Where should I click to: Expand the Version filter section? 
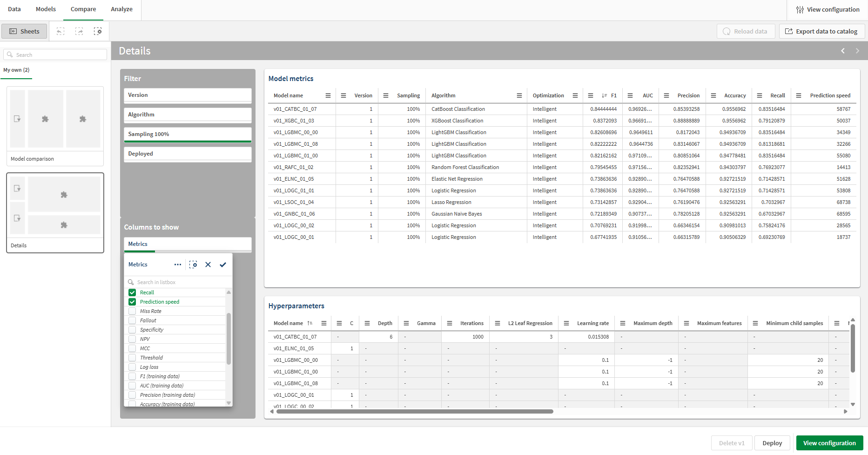[188, 95]
